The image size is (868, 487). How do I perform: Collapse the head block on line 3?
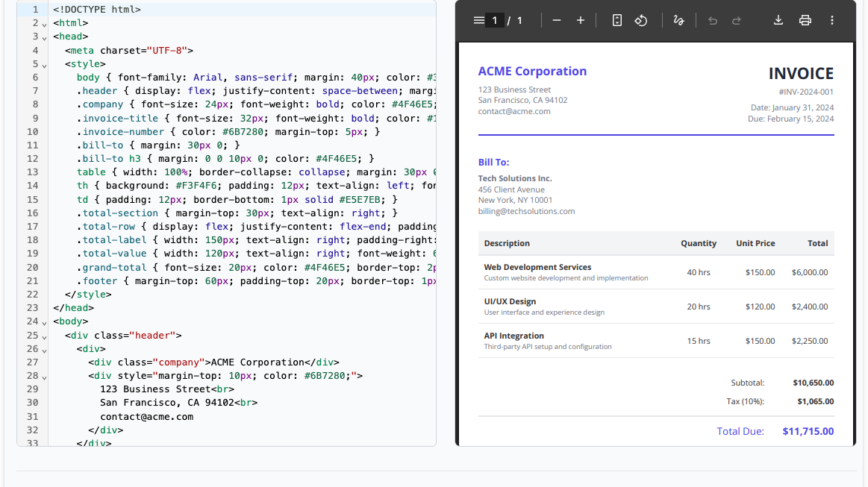coord(45,37)
